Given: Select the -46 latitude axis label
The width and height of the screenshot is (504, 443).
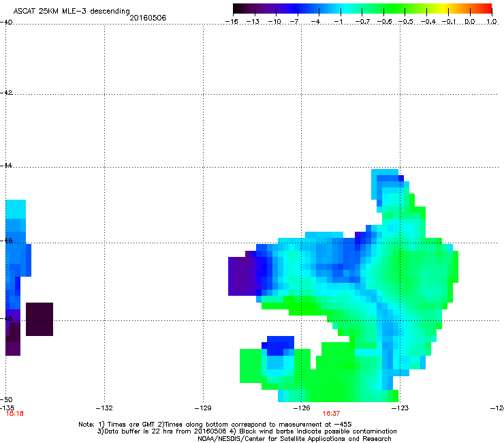Looking at the screenshot, I should pyautogui.click(x=6, y=241).
